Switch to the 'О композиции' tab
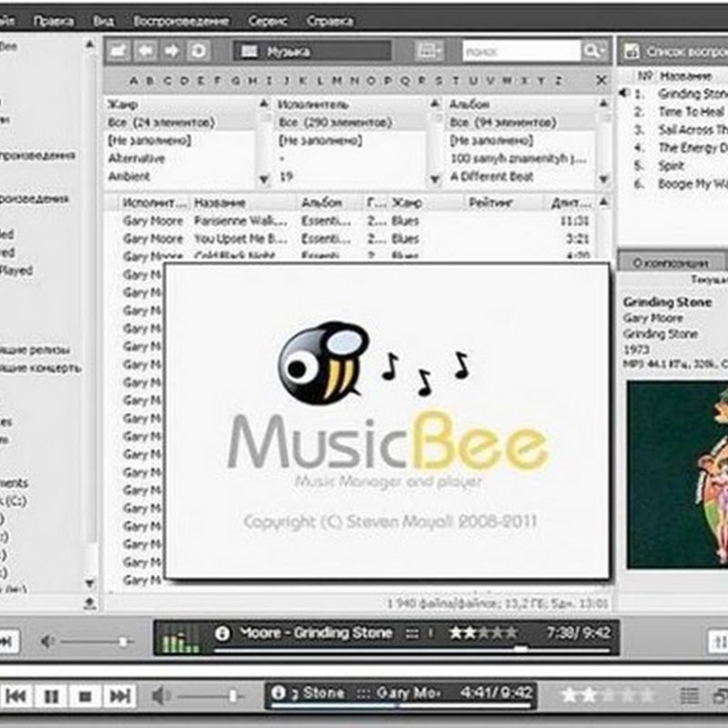728x728 pixels. pos(671,263)
